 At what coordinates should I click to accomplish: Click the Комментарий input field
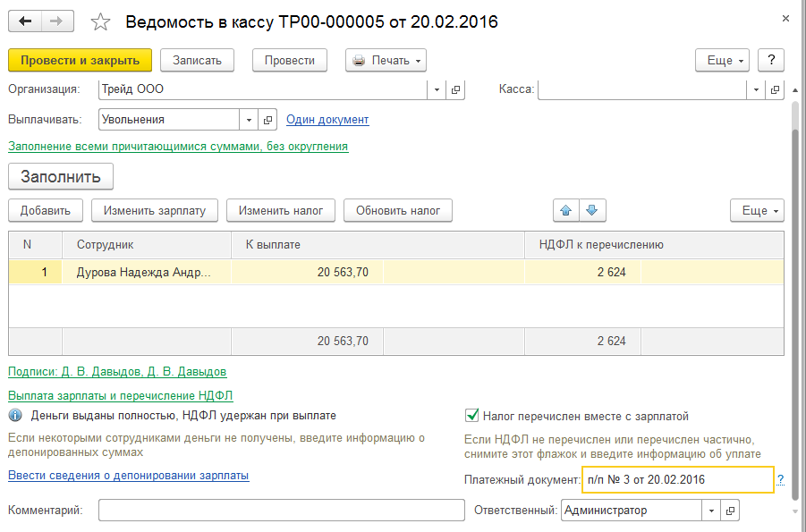click(282, 511)
